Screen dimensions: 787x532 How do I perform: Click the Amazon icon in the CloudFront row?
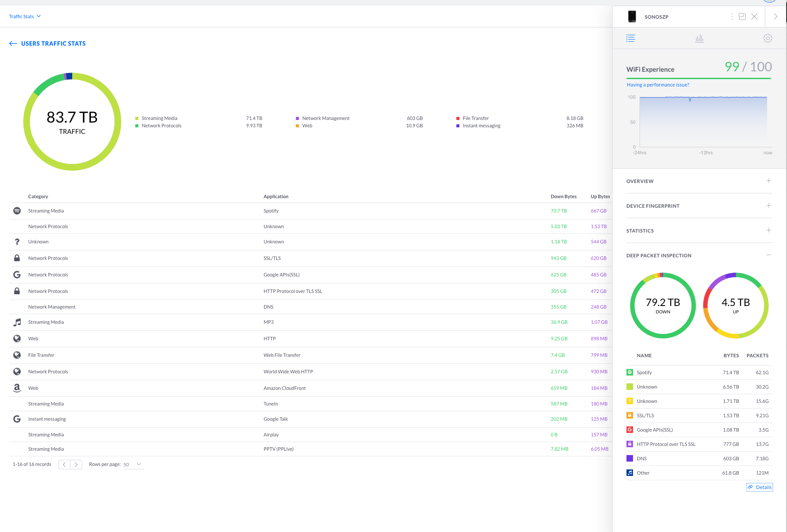17,388
